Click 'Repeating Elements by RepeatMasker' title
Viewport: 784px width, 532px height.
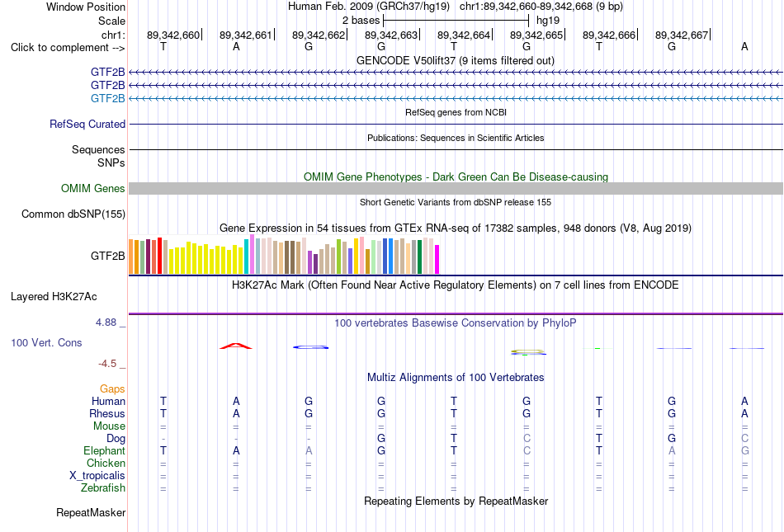click(x=456, y=501)
